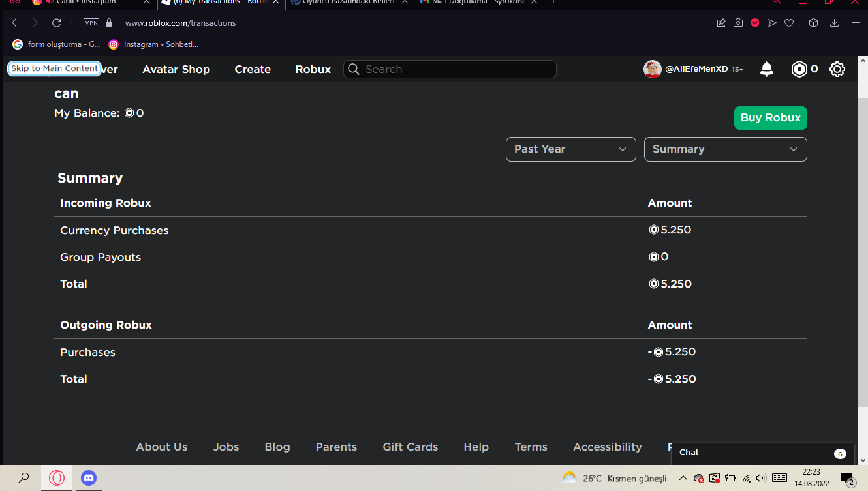Open the Gift Cards footer link
Viewport: 868px width, 491px height.
click(411, 447)
